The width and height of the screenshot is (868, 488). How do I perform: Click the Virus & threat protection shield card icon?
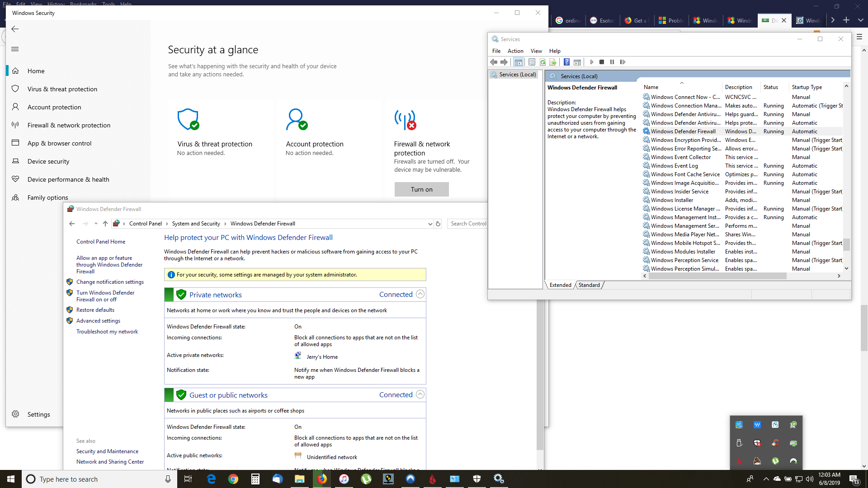[188, 119]
